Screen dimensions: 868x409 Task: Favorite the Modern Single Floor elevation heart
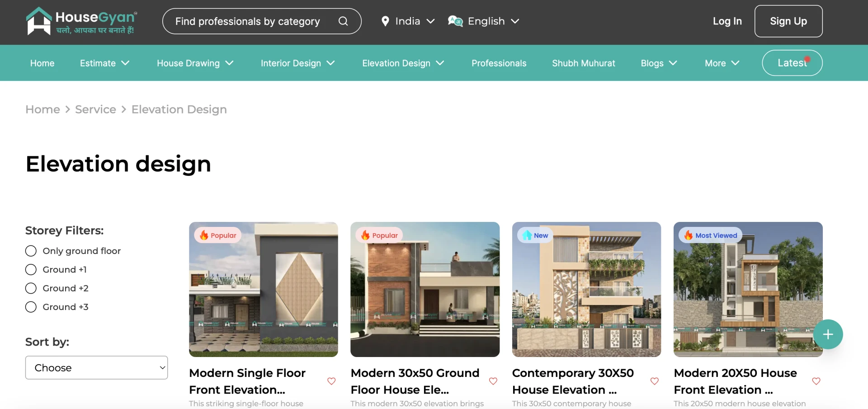coord(331,381)
